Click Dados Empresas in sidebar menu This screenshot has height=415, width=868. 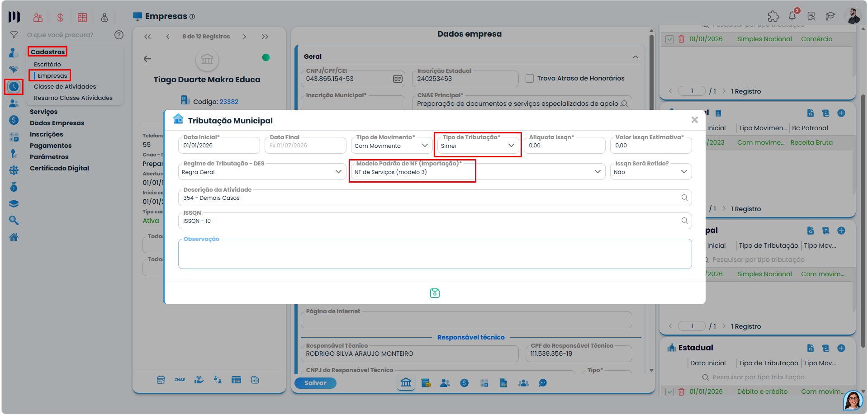pos(57,123)
